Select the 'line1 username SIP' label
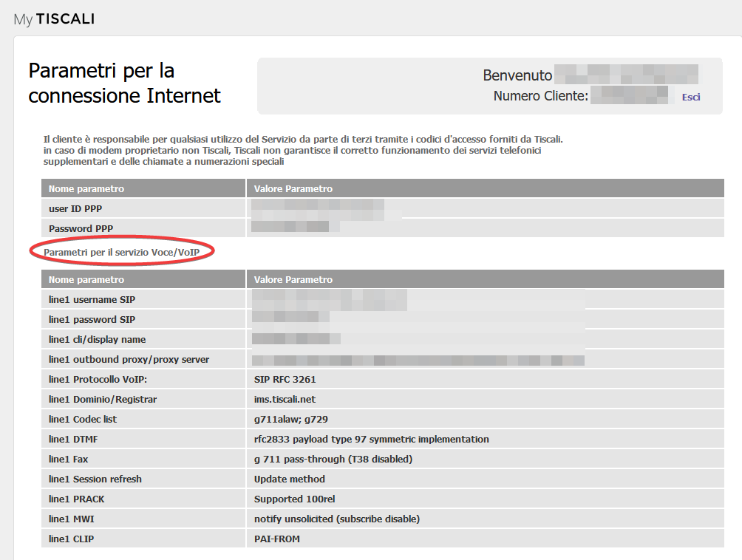The width and height of the screenshot is (742, 560). (x=92, y=299)
